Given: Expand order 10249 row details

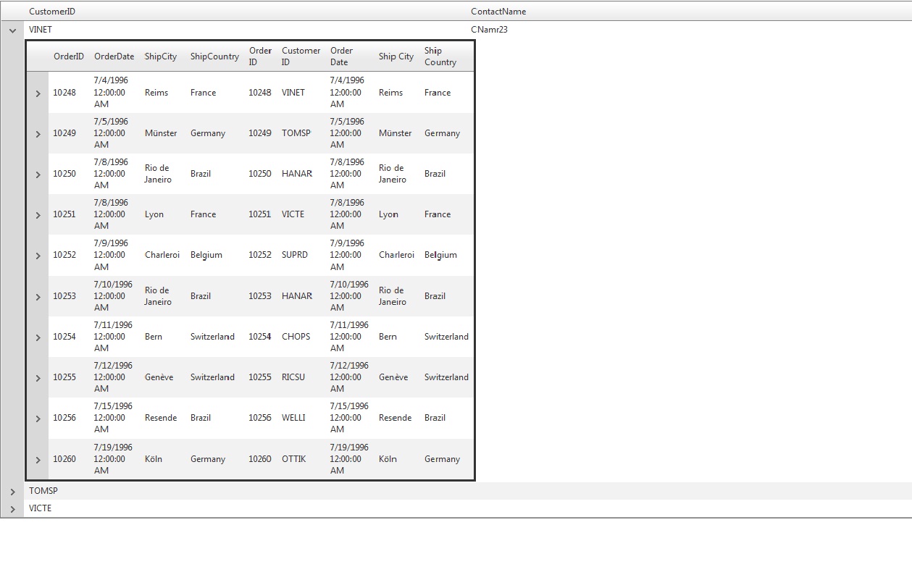Looking at the screenshot, I should click(x=38, y=133).
